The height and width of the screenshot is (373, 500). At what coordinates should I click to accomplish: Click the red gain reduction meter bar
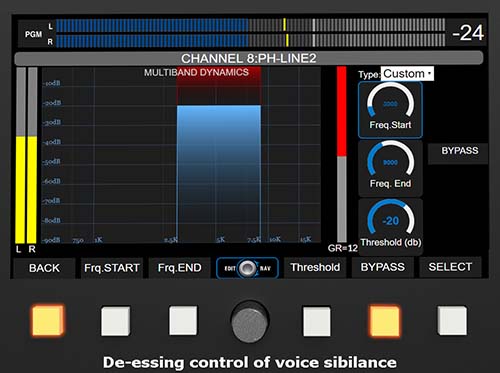point(342,111)
